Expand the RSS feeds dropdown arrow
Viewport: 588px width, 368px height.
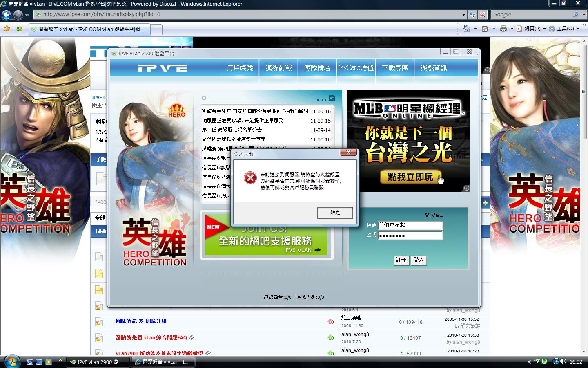(x=494, y=29)
